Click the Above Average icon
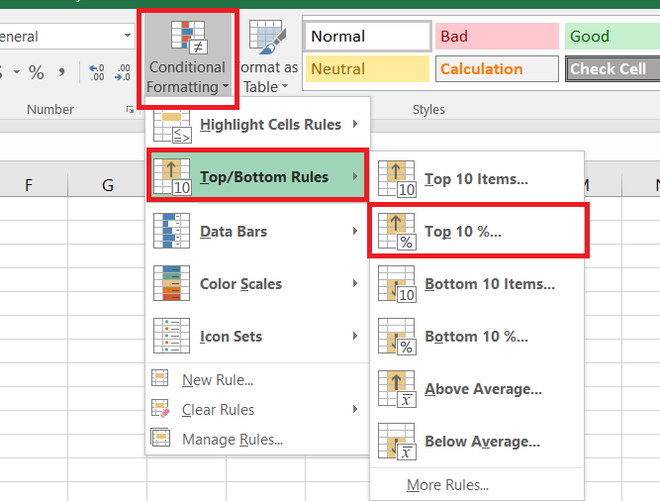Image resolution: width=660 pixels, height=501 pixels. click(x=397, y=389)
